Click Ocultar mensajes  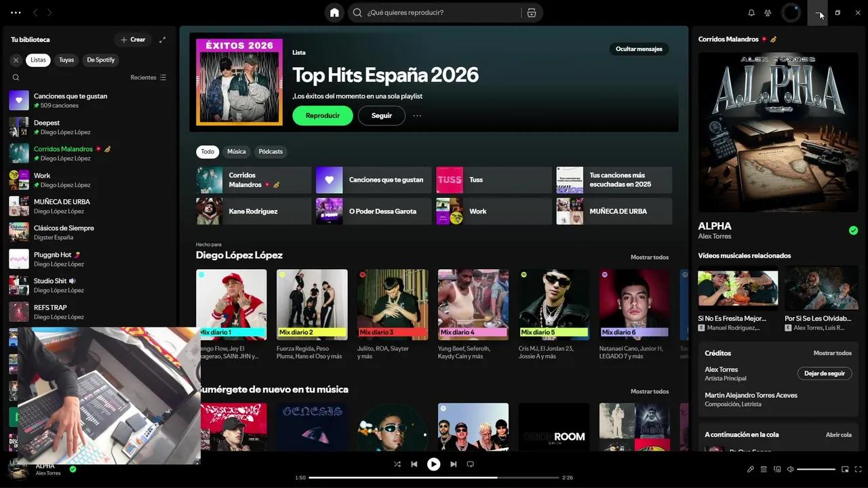tap(639, 49)
